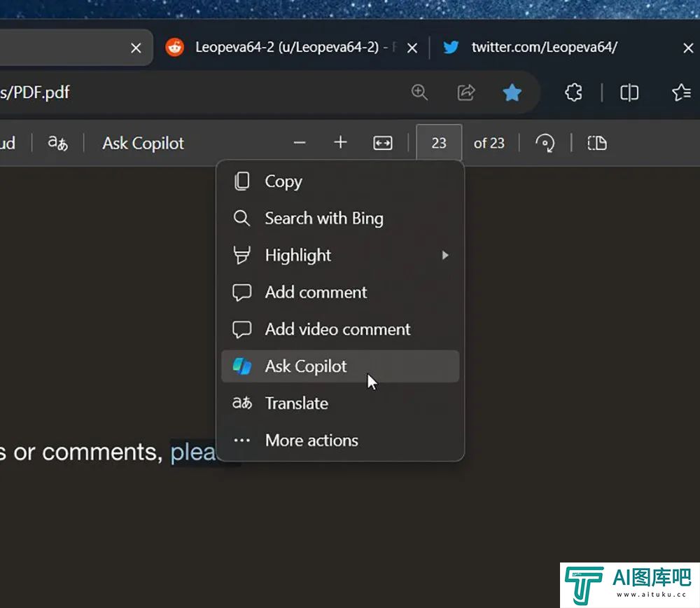Click the three-dots More actions icon
The width and height of the screenshot is (700, 608).
point(242,441)
